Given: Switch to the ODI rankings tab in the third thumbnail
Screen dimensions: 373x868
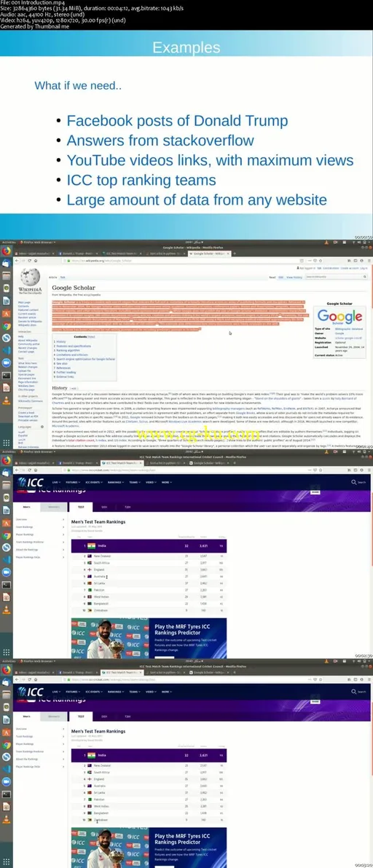Looking at the screenshot, I should (104, 507).
